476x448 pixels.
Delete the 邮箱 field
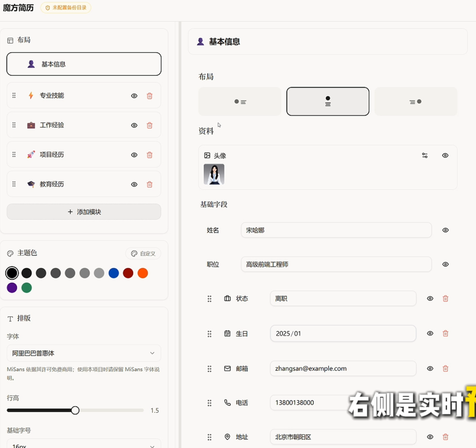[x=445, y=368]
